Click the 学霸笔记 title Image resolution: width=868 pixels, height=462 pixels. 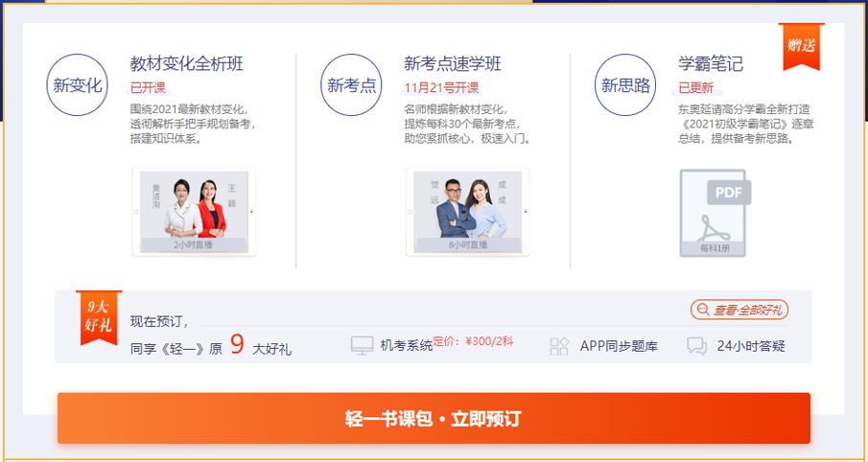711,64
